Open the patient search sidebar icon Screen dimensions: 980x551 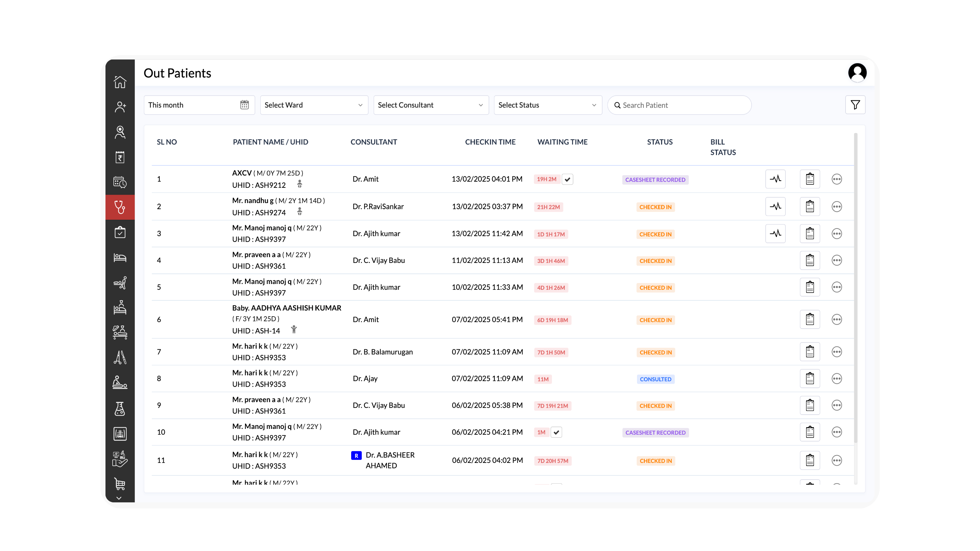[120, 132]
